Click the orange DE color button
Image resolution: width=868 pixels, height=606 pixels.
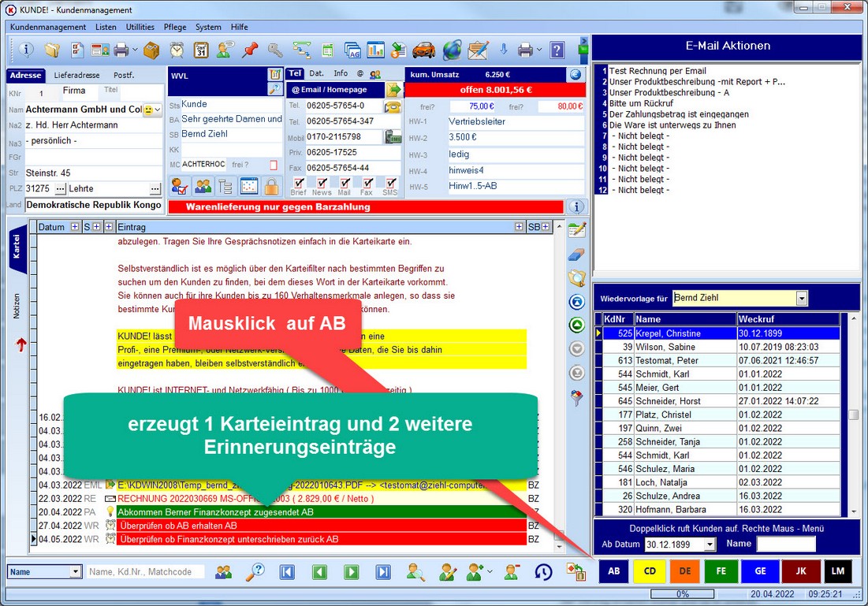point(685,571)
